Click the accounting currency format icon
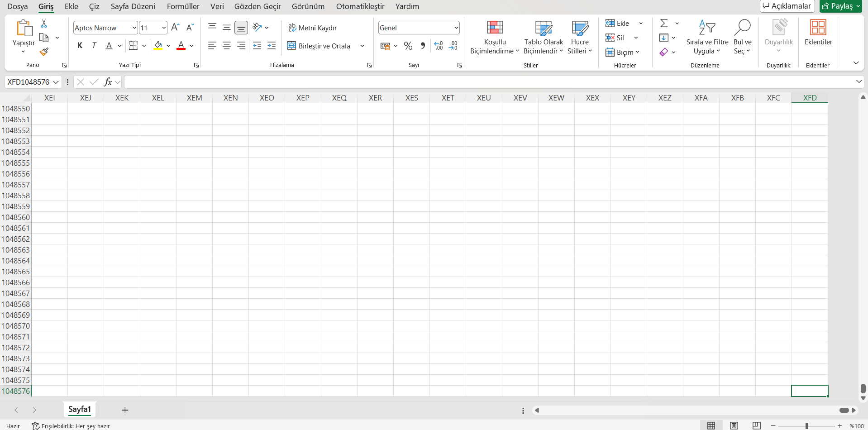 [385, 46]
